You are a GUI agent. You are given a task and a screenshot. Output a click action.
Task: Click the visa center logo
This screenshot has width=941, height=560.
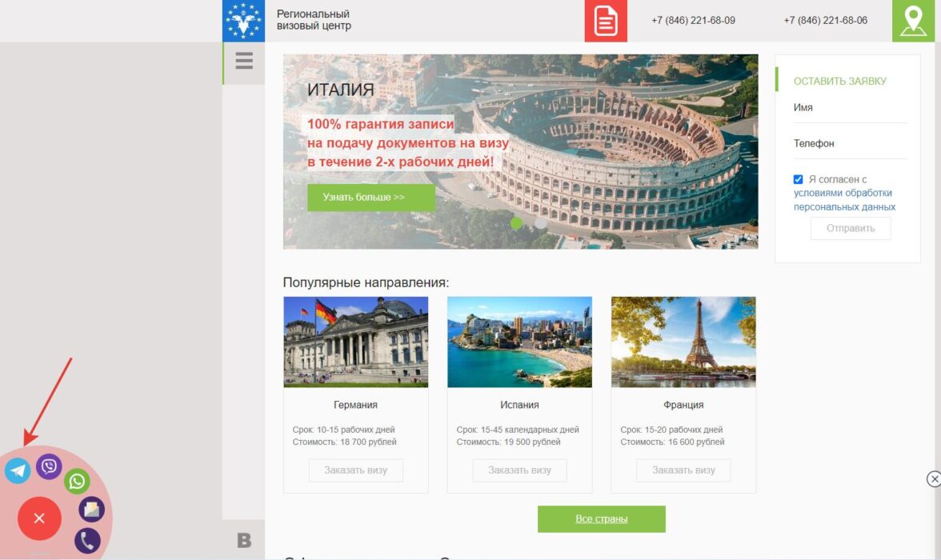[243, 21]
